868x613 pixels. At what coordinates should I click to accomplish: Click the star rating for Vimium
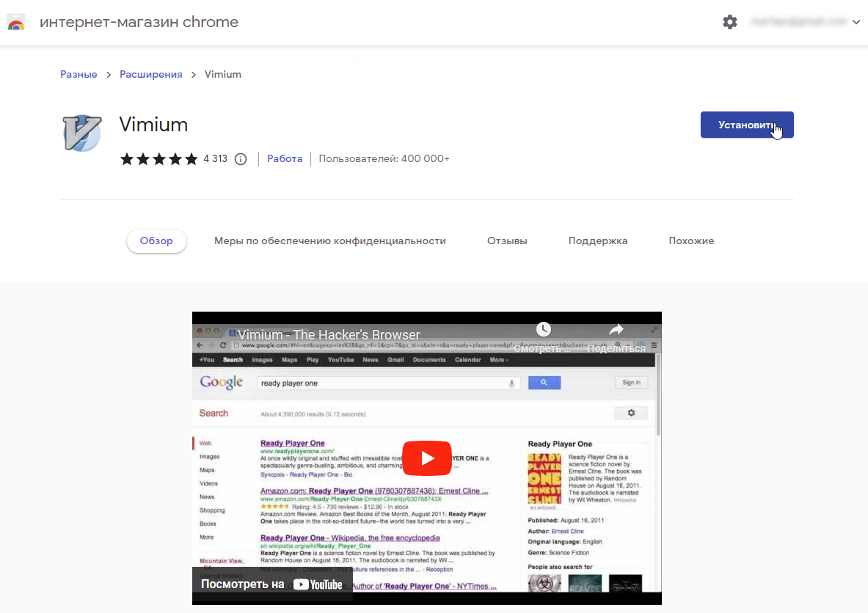[159, 159]
